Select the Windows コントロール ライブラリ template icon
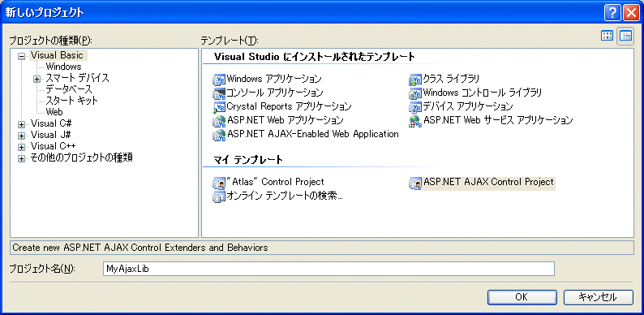644x315 pixels. [415, 93]
